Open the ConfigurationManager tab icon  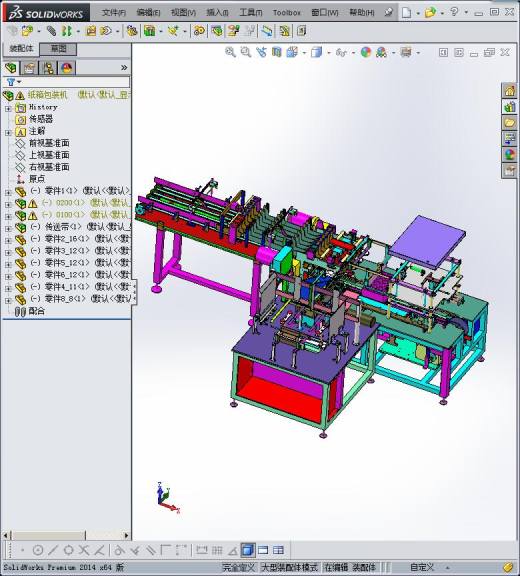(x=48, y=68)
